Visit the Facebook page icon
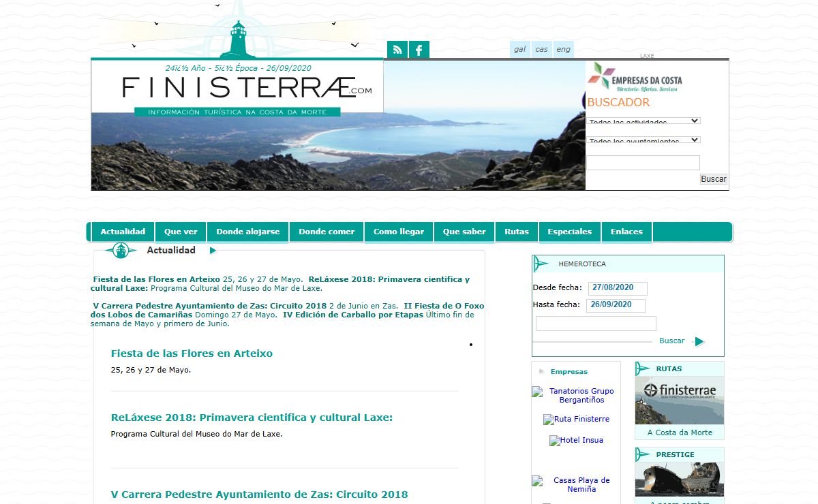This screenshot has height=504, width=818. (x=419, y=50)
